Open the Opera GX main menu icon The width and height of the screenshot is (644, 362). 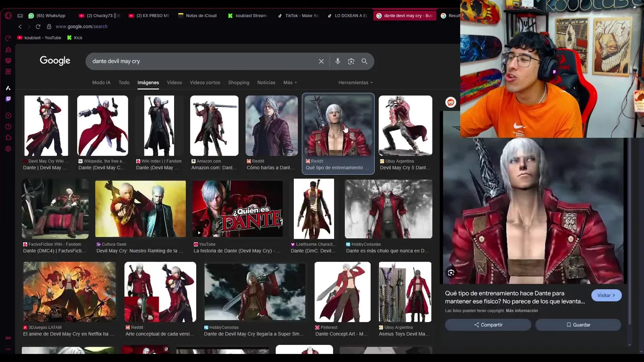(8, 16)
